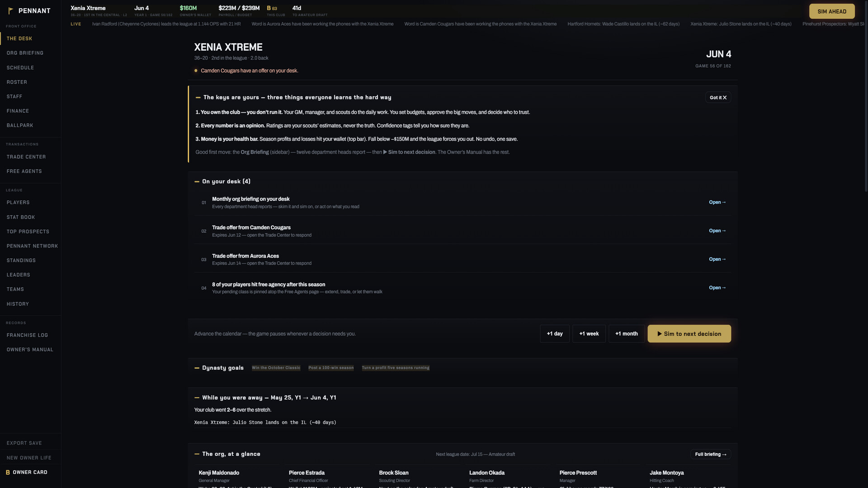Click Sim to next decision button
Viewport: 868px width, 488px height.
coord(689,334)
